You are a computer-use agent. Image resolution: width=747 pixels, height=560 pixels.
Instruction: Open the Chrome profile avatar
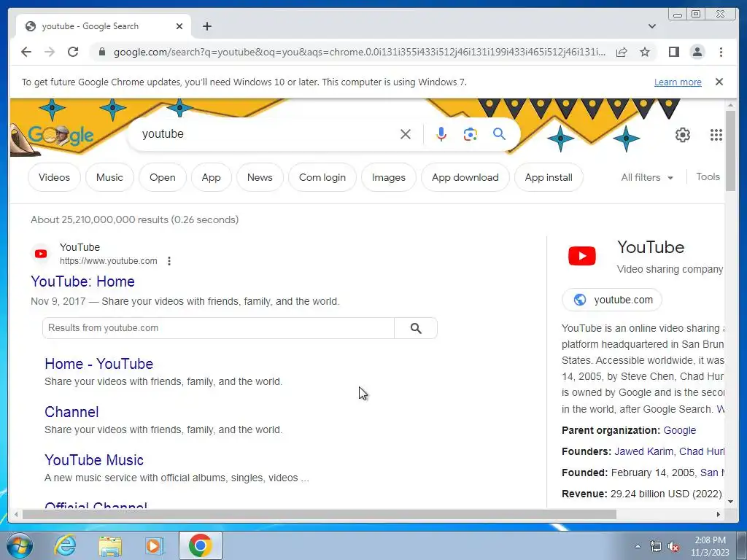pyautogui.click(x=697, y=52)
